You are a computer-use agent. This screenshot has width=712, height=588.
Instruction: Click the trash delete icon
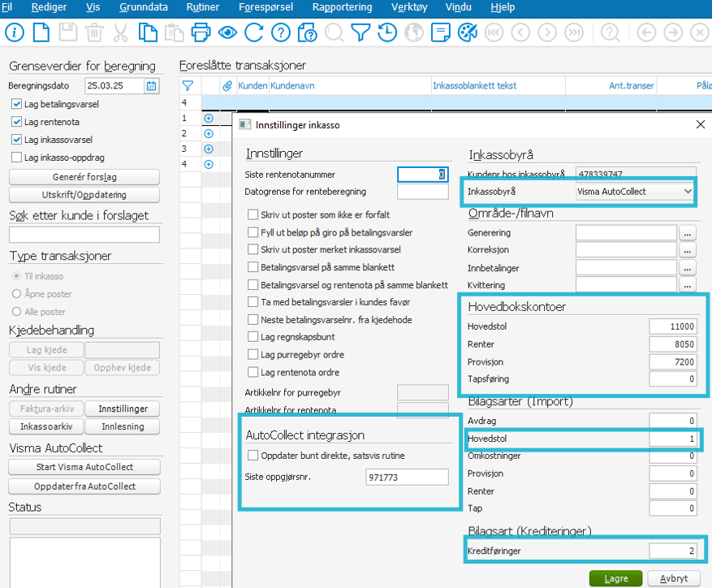pos(94,32)
